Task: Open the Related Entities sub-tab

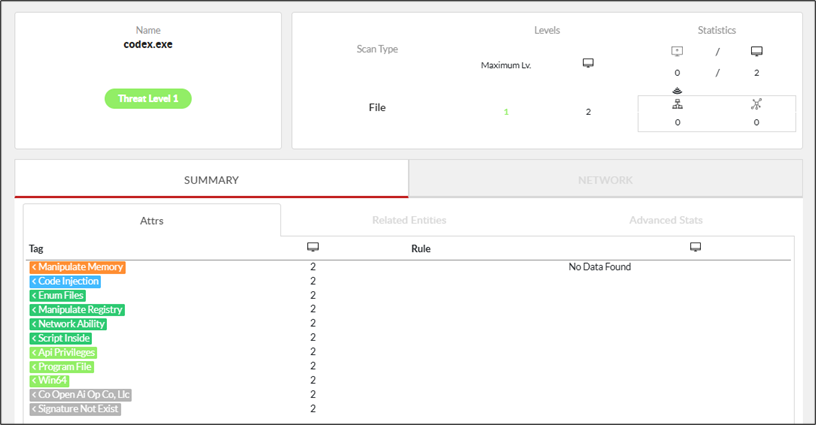Action: [409, 220]
